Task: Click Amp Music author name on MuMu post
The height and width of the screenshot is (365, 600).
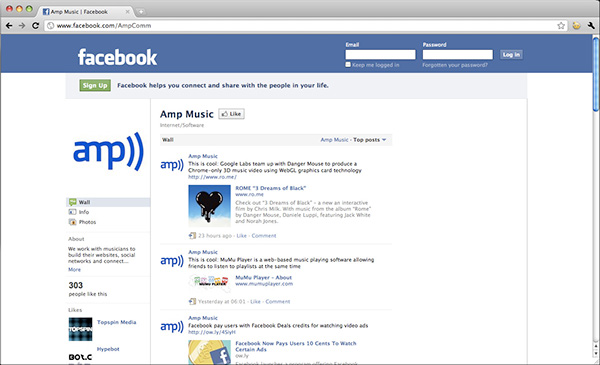Action: 203,252
